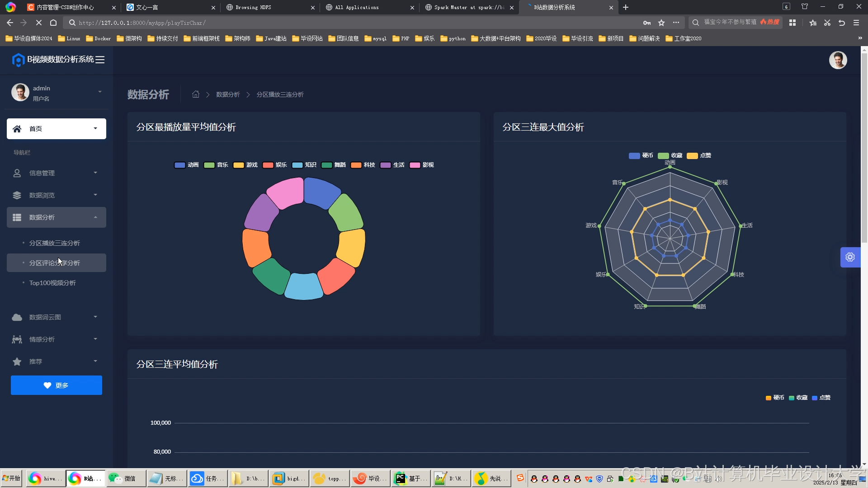Viewport: 868px width, 488px height.
Task: Click the user avatar in the top right
Action: (x=838, y=60)
